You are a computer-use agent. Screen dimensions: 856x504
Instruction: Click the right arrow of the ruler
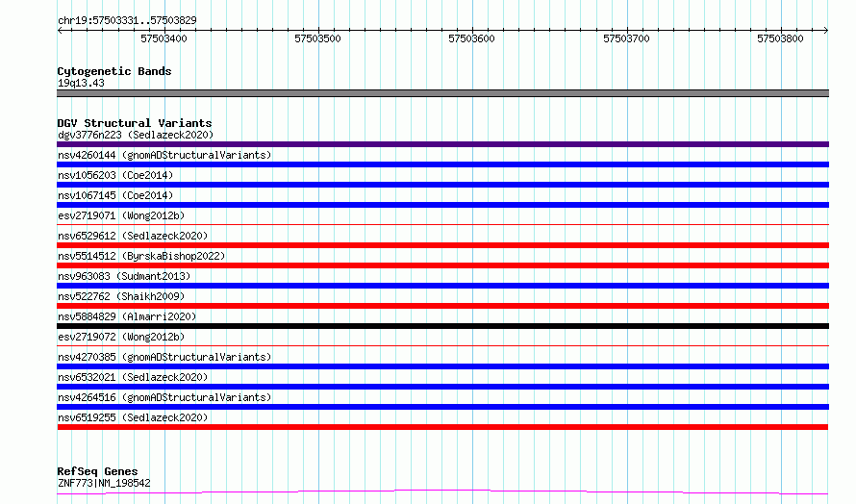tap(825, 31)
